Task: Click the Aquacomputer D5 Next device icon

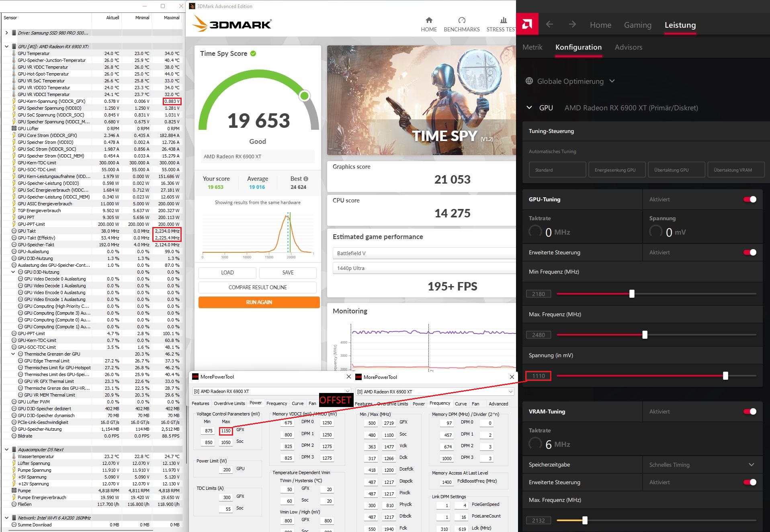Action: tap(14, 450)
